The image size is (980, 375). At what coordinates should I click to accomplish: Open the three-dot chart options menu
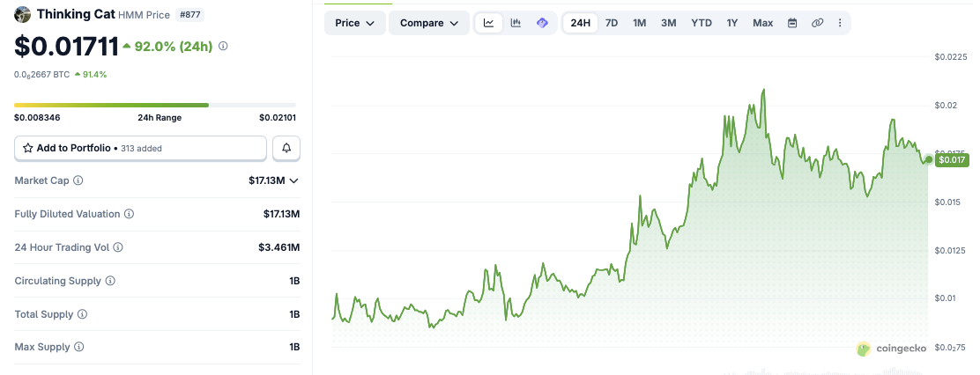click(x=839, y=23)
